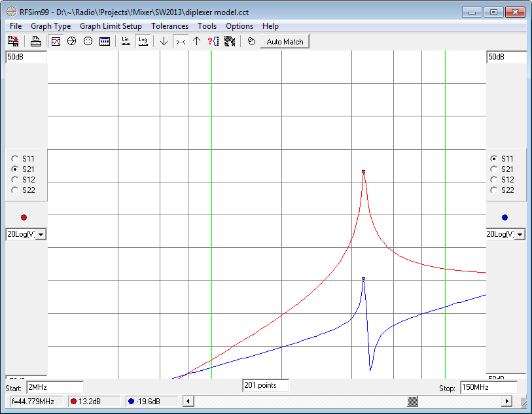Set logarithmic frequency scale with Log icon

tap(142, 41)
